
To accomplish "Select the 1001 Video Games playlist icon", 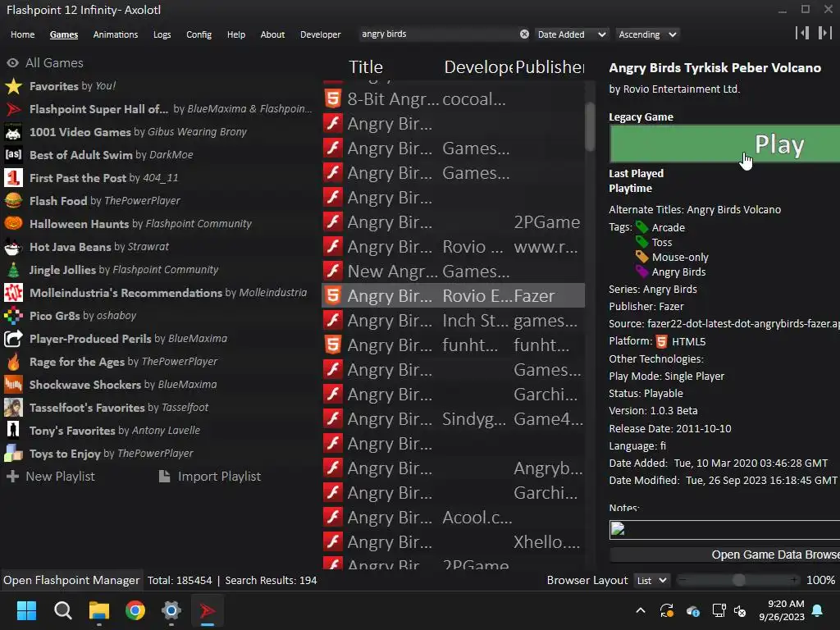I will 13,132.
